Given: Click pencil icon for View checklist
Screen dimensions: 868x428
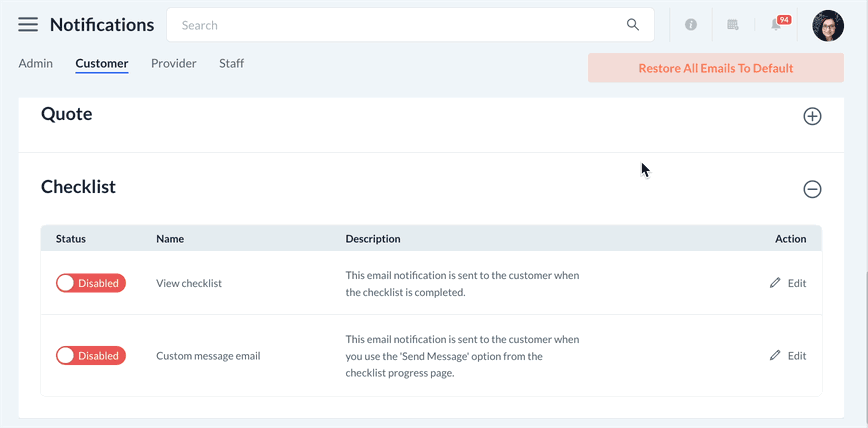Looking at the screenshot, I should [x=775, y=283].
